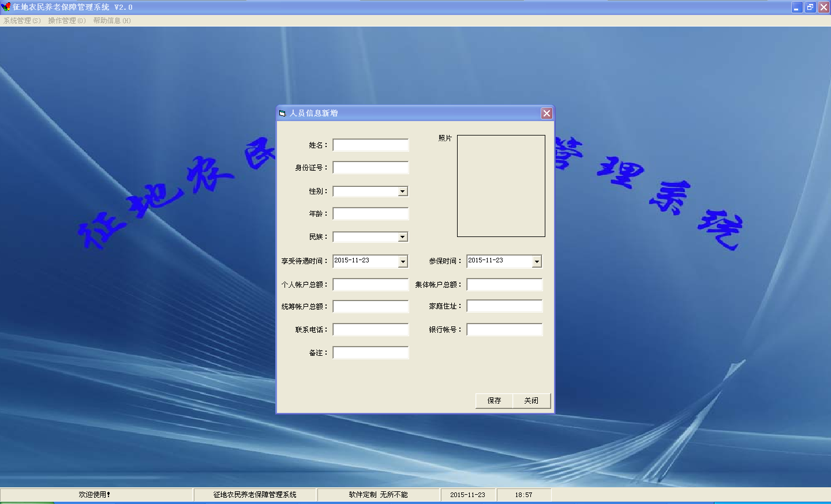Focus the 身份证号 text box
Screen dimensions: 831x504
point(370,168)
